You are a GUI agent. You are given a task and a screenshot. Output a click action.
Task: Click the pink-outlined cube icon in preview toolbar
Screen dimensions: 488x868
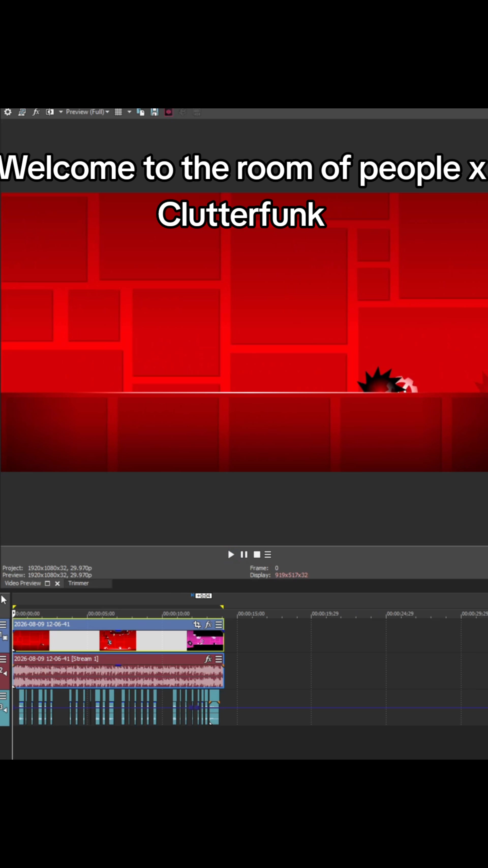coord(169,112)
